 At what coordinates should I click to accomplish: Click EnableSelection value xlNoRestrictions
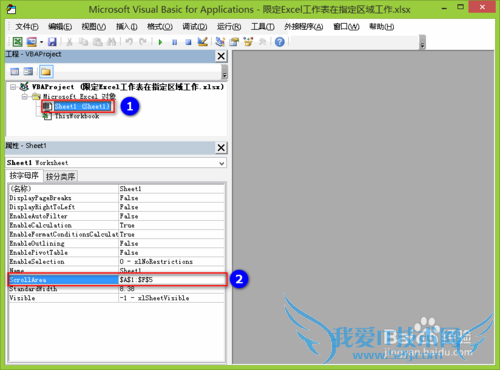click(172, 262)
